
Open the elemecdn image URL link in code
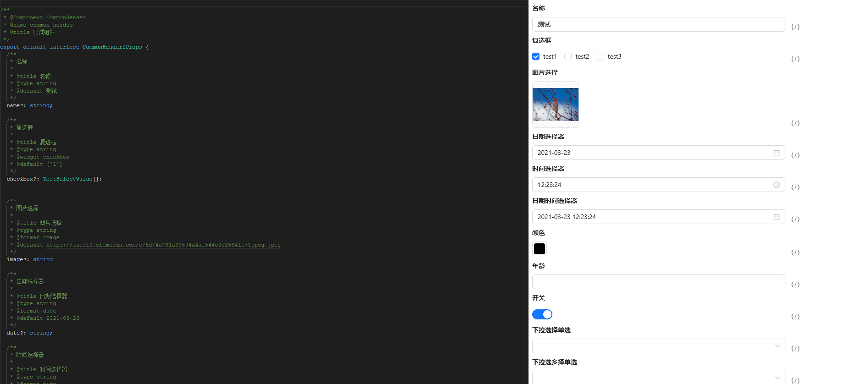click(163, 245)
